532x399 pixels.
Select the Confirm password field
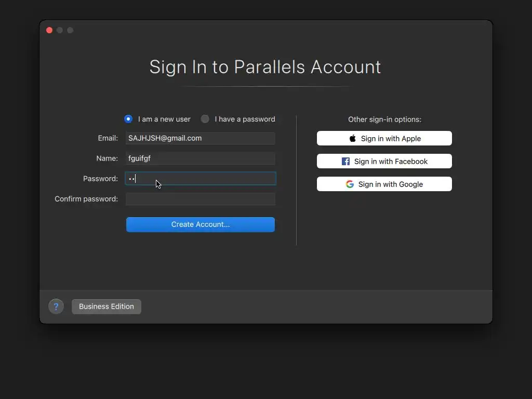click(x=200, y=199)
